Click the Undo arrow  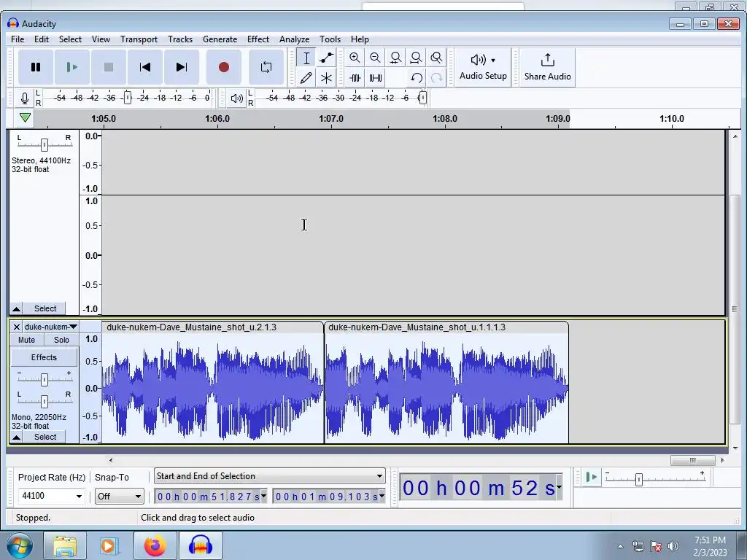pyautogui.click(x=417, y=77)
